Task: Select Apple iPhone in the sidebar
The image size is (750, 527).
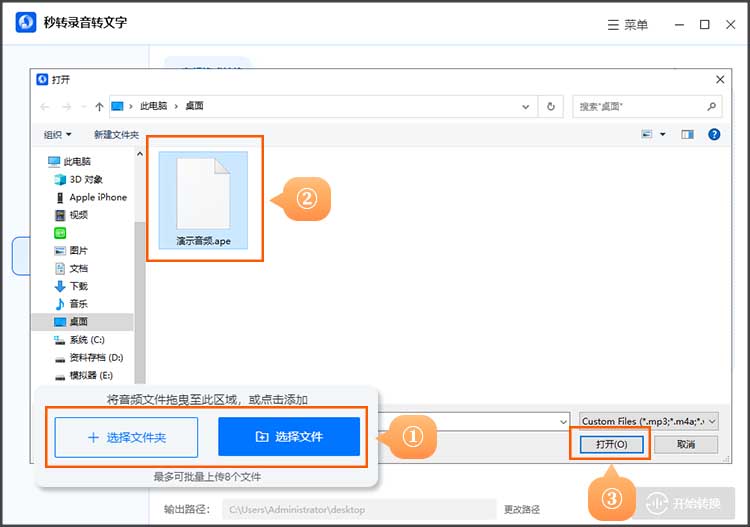Action: (97, 197)
